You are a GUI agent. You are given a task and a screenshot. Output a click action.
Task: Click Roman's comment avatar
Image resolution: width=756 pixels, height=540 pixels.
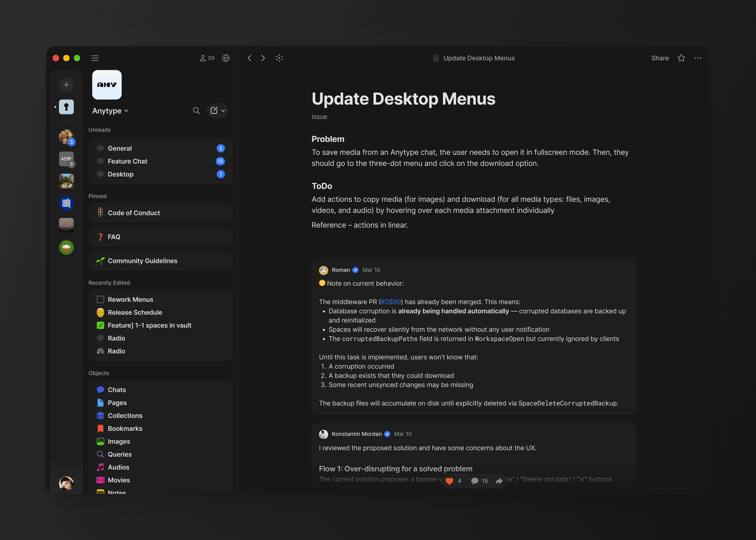point(324,270)
